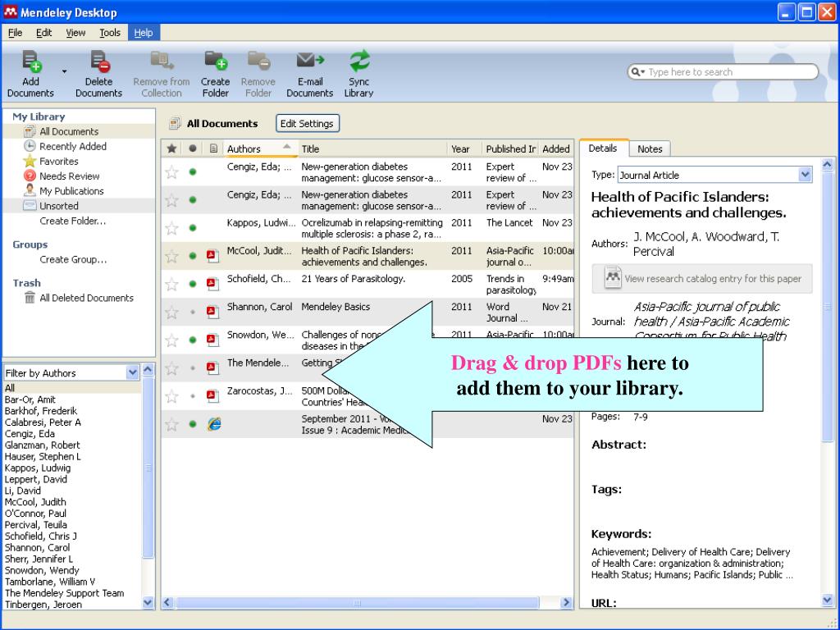Toggle the read status dot for the Kappos row
The height and width of the screenshot is (630, 840).
(193, 228)
